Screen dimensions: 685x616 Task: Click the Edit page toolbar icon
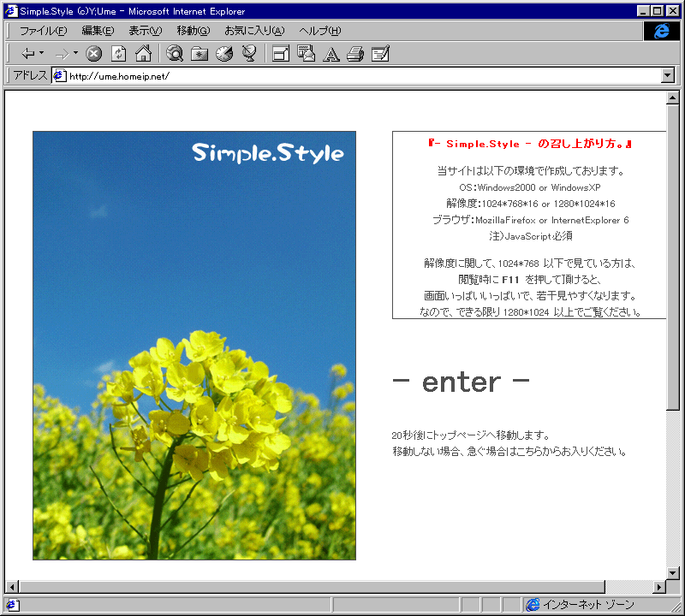click(x=380, y=54)
